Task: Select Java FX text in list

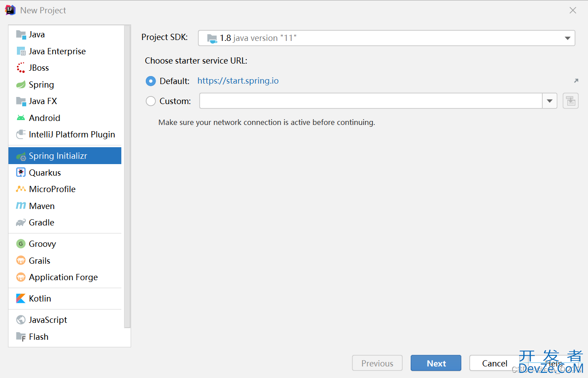Action: pos(43,101)
